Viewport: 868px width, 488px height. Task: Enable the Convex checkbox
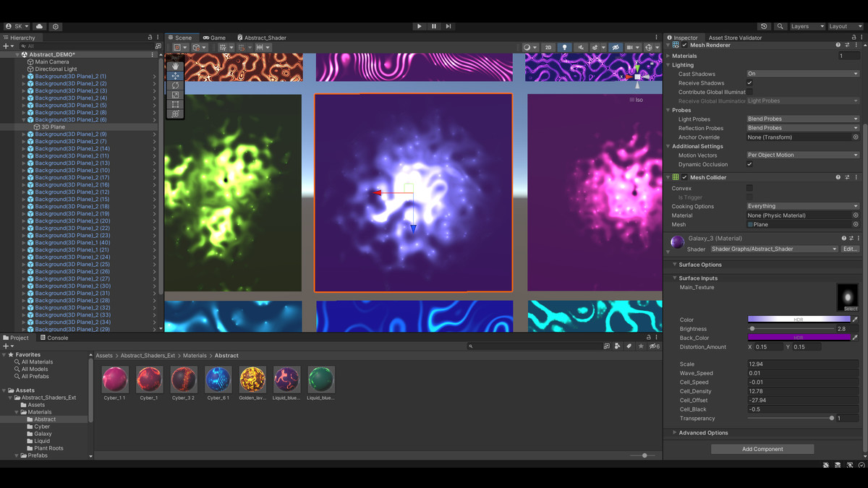pyautogui.click(x=749, y=188)
